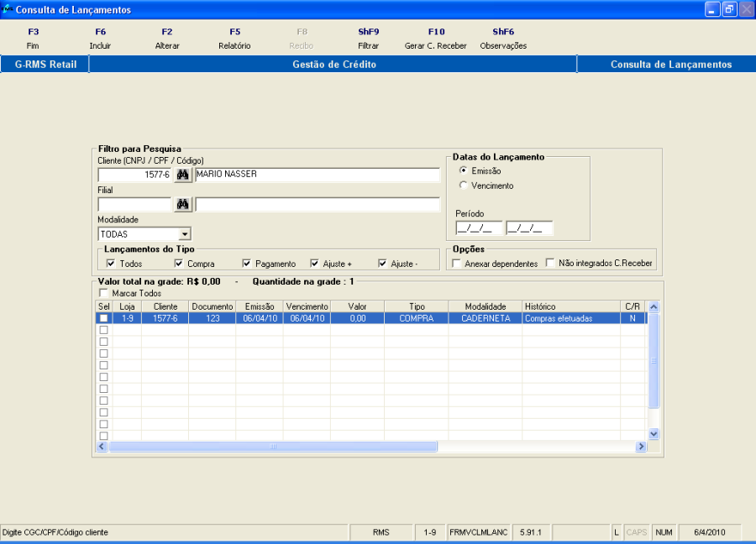Sort by Cliente column header
This screenshot has width=756, height=544.
(165, 306)
